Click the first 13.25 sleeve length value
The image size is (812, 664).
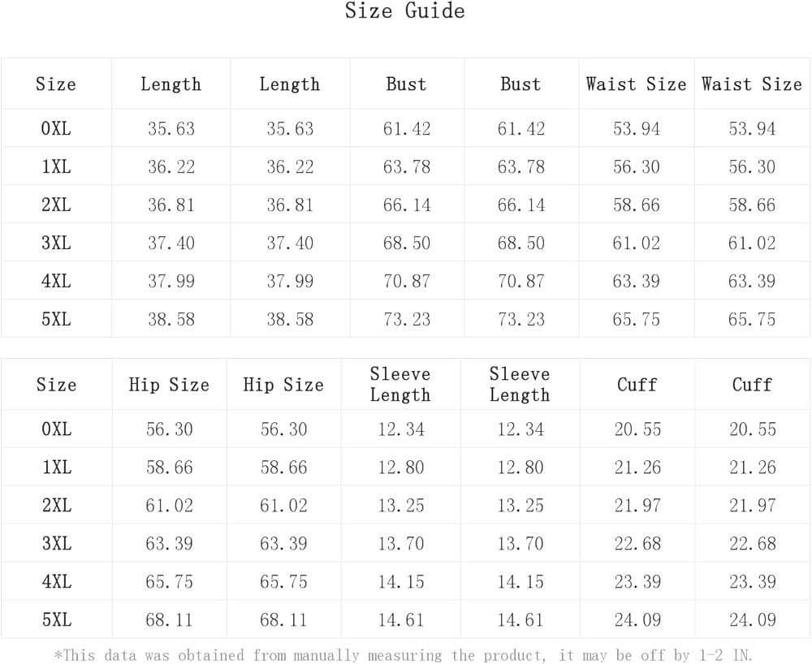pos(400,505)
